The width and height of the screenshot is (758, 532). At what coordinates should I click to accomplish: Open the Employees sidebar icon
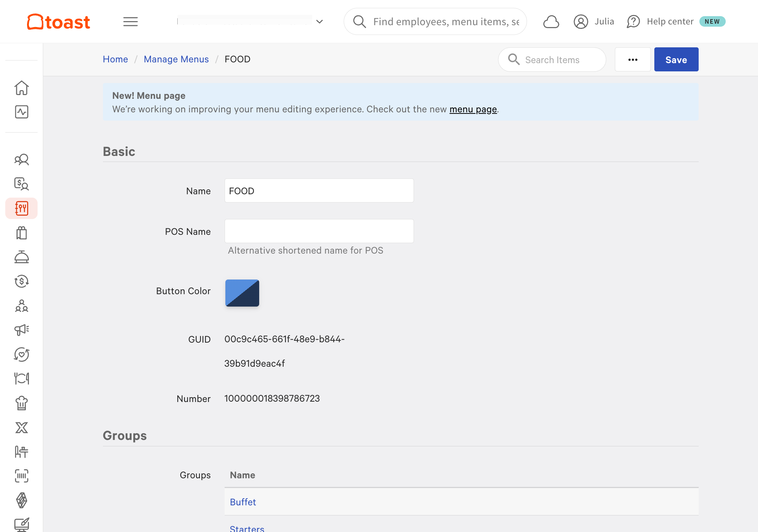click(21, 160)
